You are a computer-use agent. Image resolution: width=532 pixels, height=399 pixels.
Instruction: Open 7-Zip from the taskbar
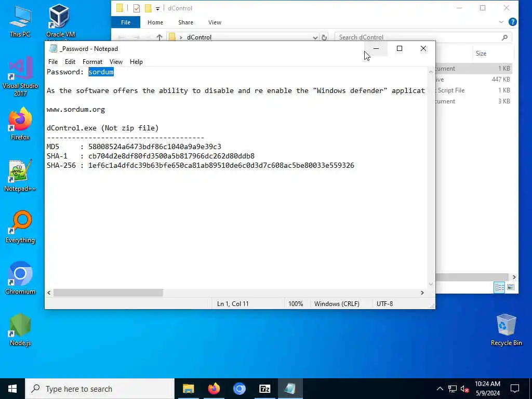click(264, 389)
